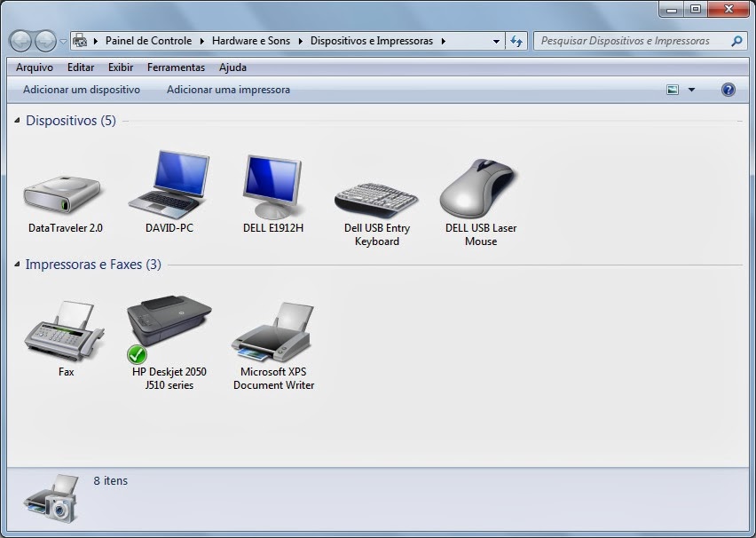
Task: Click the change view icon
Action: coord(672,90)
